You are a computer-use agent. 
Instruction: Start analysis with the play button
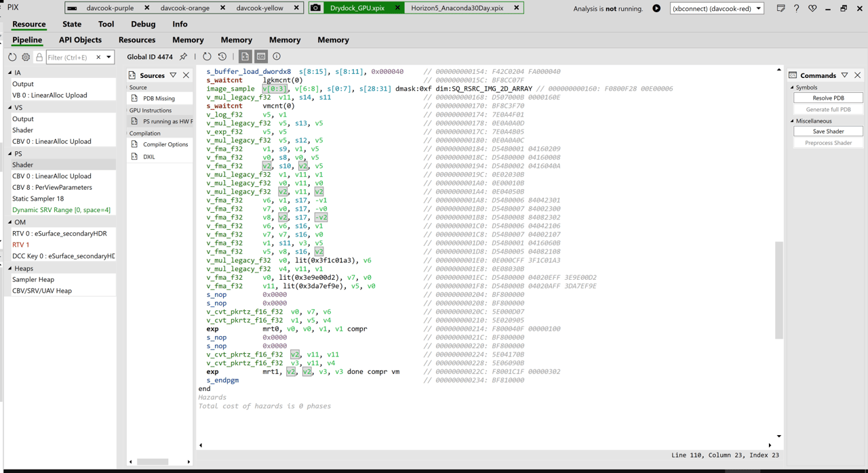pyautogui.click(x=656, y=8)
